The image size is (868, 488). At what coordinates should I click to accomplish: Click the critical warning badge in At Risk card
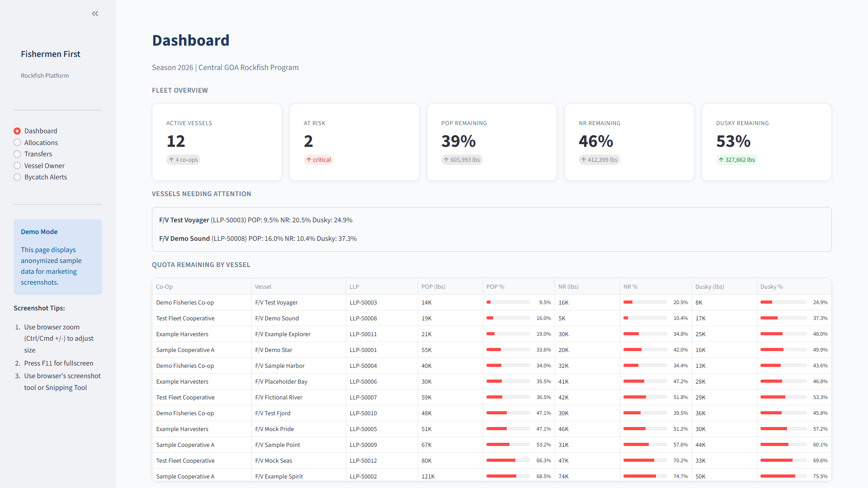click(319, 160)
